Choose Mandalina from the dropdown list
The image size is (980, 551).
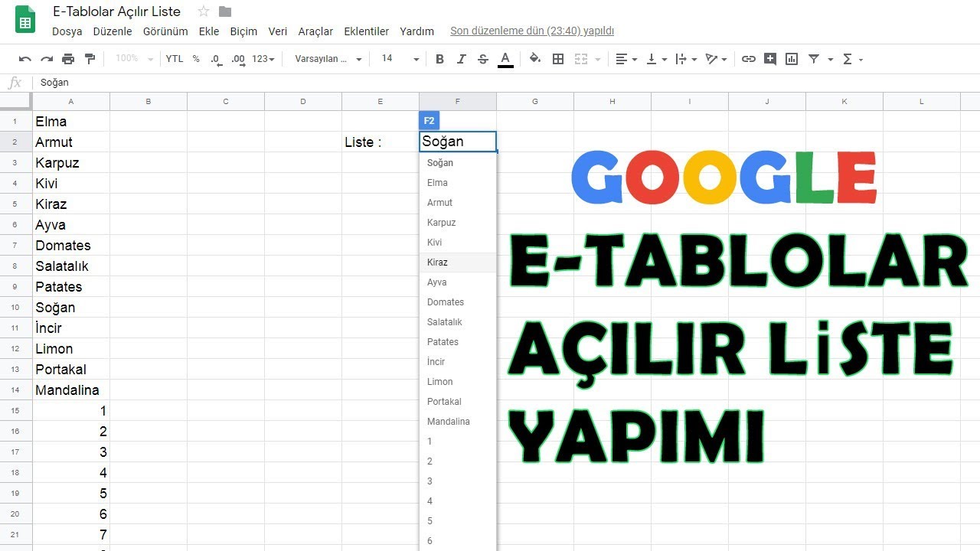click(458, 422)
